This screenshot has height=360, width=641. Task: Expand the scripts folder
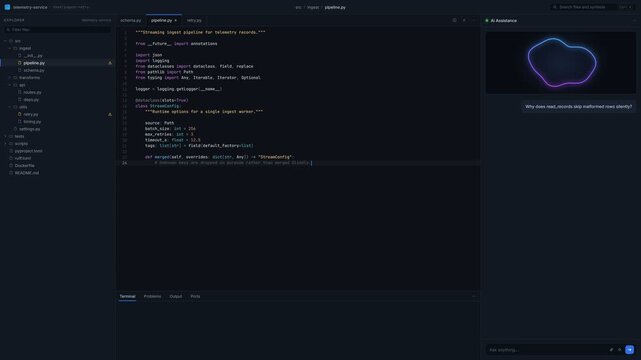[x=5, y=143]
